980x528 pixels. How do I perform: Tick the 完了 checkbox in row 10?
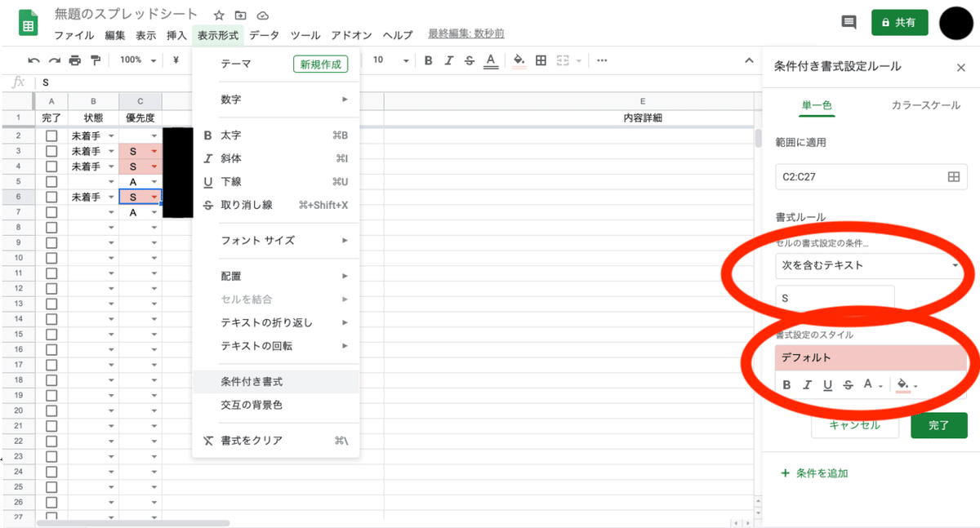[x=51, y=258]
